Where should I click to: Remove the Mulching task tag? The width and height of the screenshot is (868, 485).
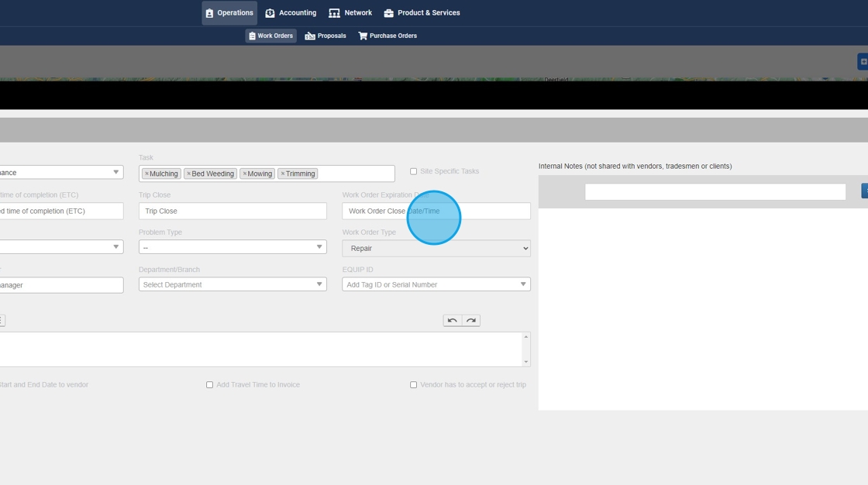[x=146, y=174]
